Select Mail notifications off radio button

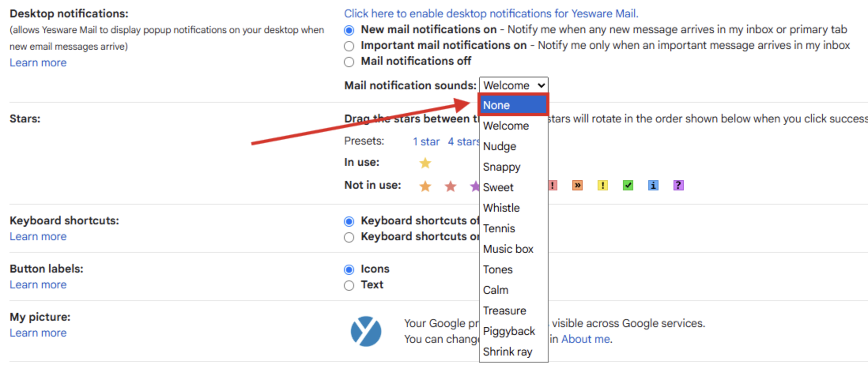click(349, 62)
